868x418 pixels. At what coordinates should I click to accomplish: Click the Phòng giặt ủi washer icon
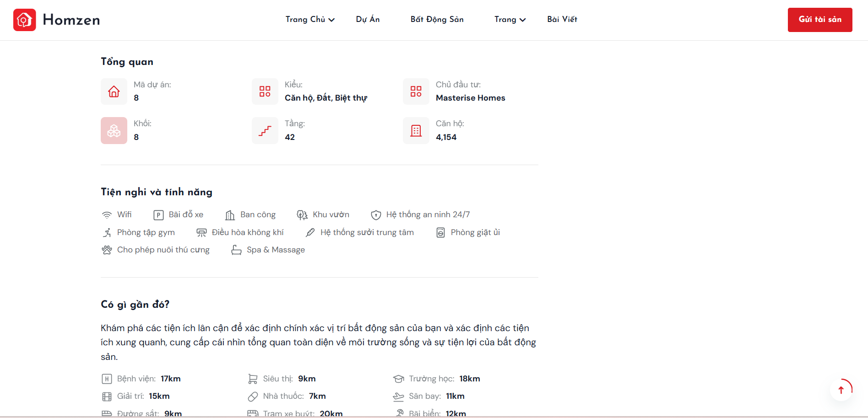tap(440, 233)
